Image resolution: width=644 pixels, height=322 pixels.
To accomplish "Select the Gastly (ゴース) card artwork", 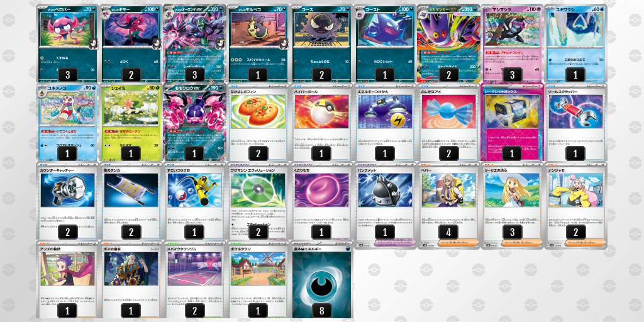I will tap(321, 29).
